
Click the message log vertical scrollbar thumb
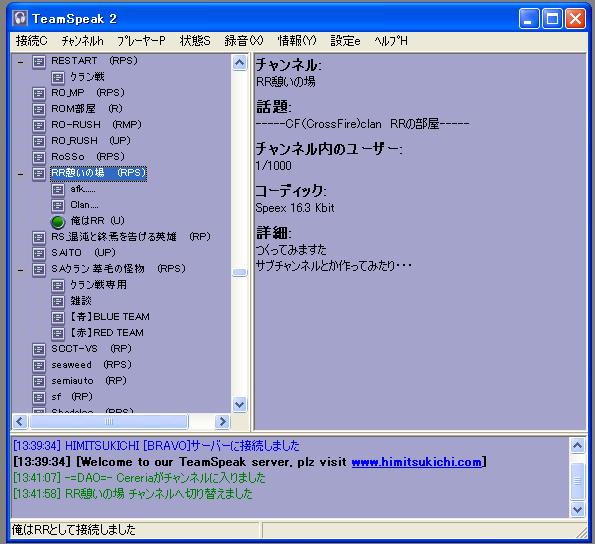pos(578,481)
